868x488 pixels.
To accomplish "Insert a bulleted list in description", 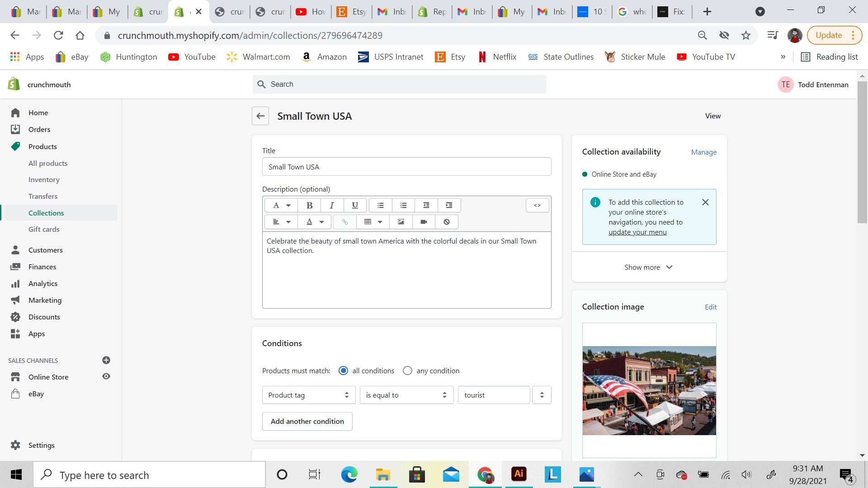I will click(380, 205).
